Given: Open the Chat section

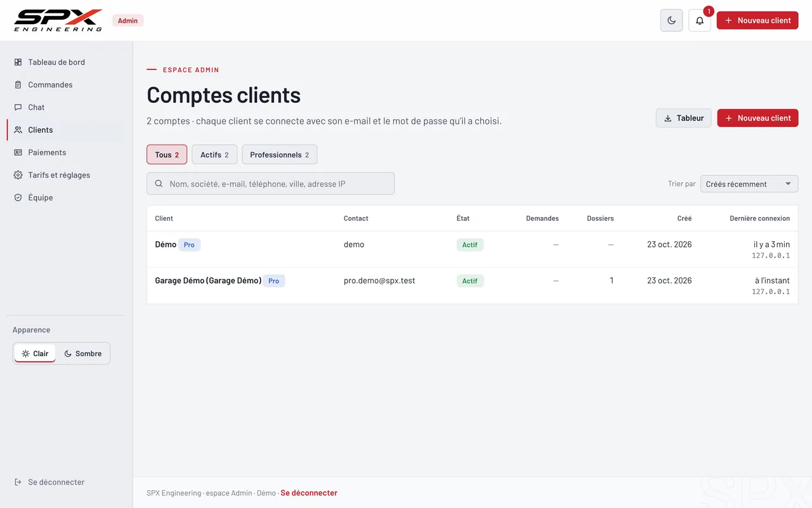Looking at the screenshot, I should tap(66, 107).
